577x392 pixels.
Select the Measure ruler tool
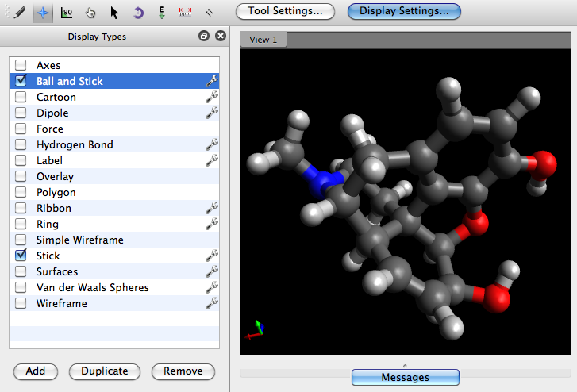(x=186, y=13)
